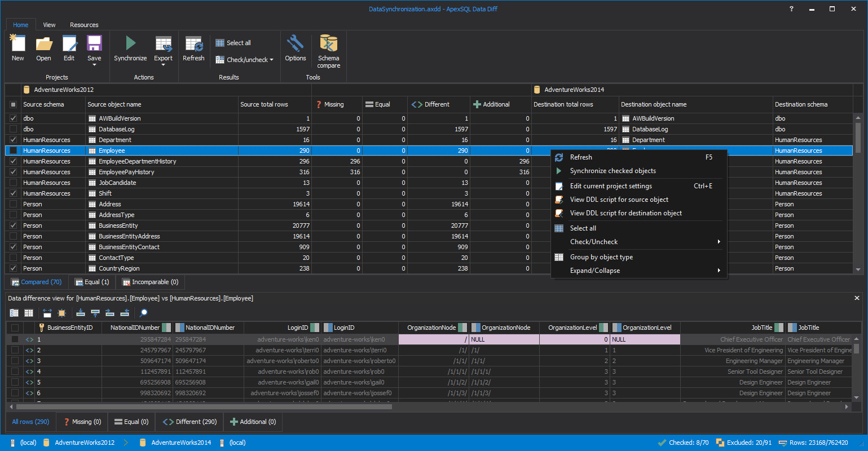Choose Synchronize checked objects
This screenshot has width=868, height=451.
point(639,171)
